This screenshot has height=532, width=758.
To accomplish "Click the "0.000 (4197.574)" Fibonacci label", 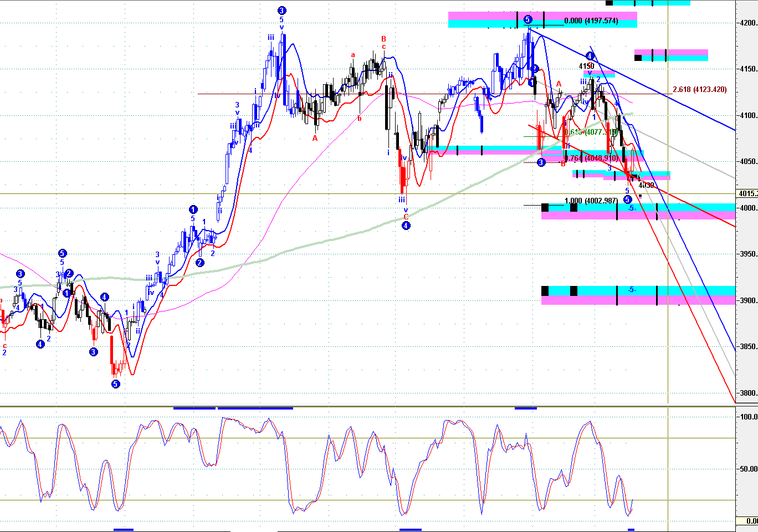I will point(591,21).
